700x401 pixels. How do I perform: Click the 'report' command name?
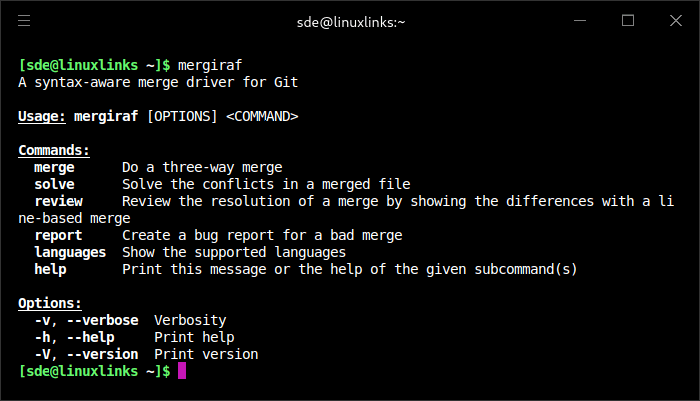(x=58, y=235)
